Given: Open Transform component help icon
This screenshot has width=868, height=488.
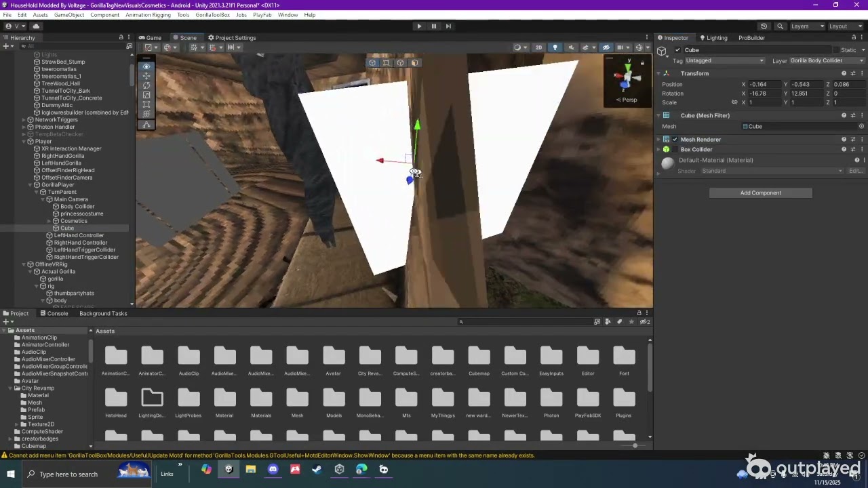Looking at the screenshot, I should pyautogui.click(x=844, y=74).
